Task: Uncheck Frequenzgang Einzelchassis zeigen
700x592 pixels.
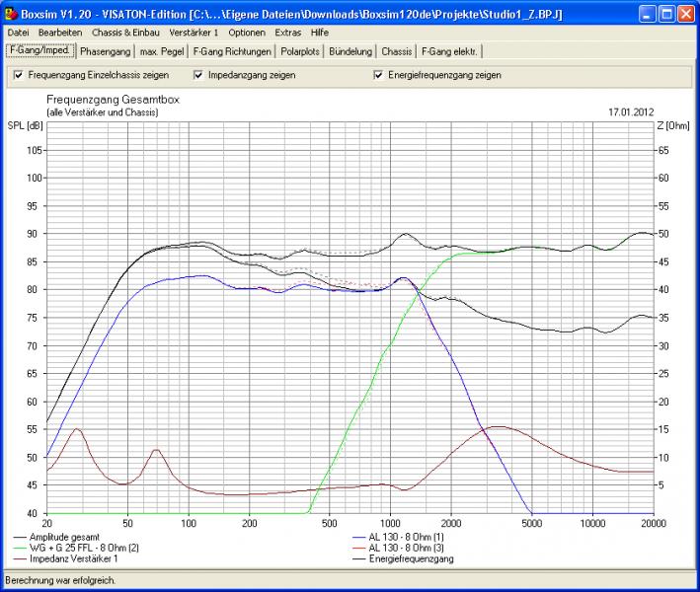Action: tap(19, 75)
